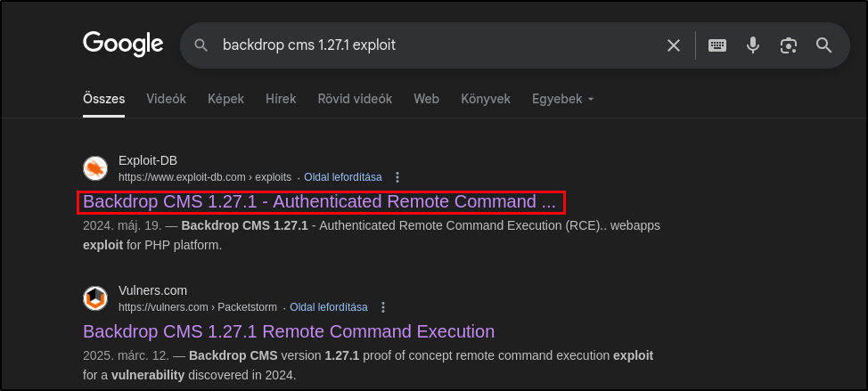Select the Hírek tab
Viewport: 868px width, 391px height.
[x=281, y=99]
